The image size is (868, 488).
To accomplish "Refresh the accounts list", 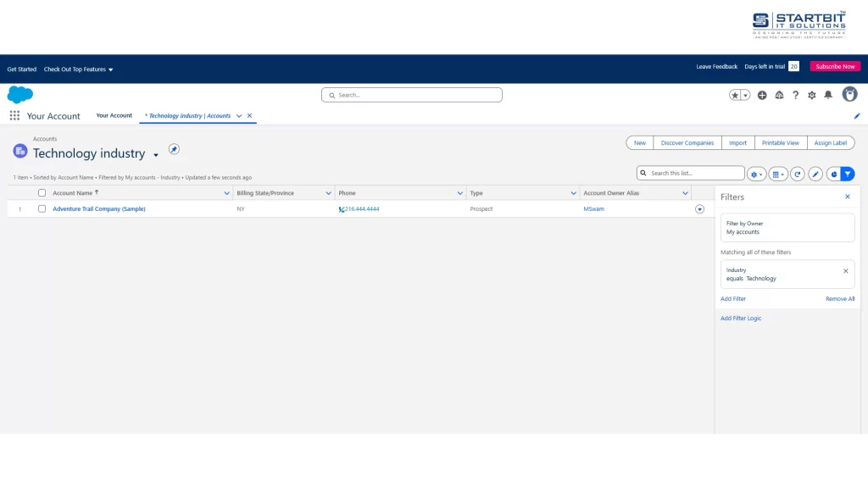I will click(x=797, y=174).
